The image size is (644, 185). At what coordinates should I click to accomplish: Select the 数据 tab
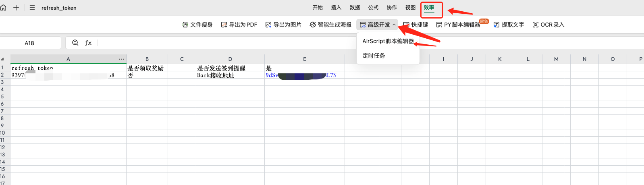coord(355,8)
